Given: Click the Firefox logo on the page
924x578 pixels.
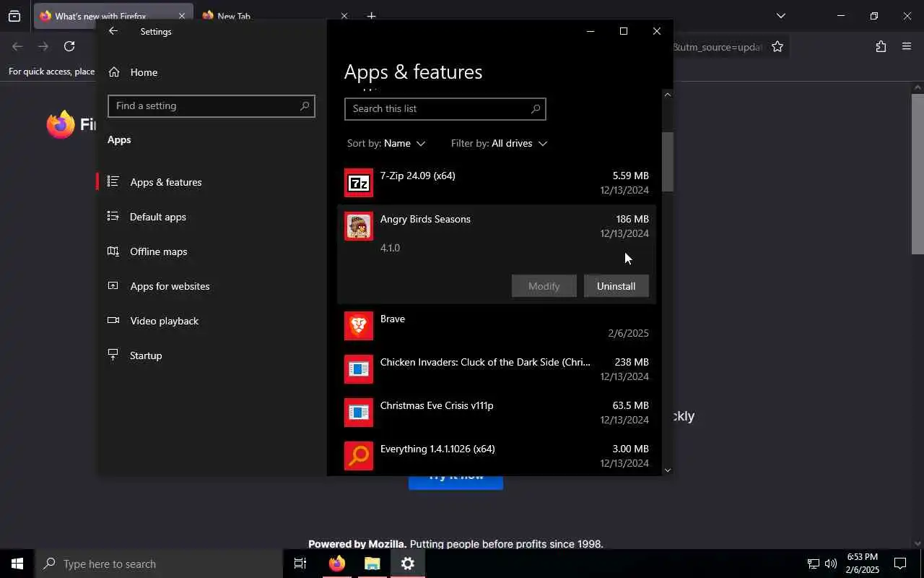Looking at the screenshot, I should click(x=61, y=124).
